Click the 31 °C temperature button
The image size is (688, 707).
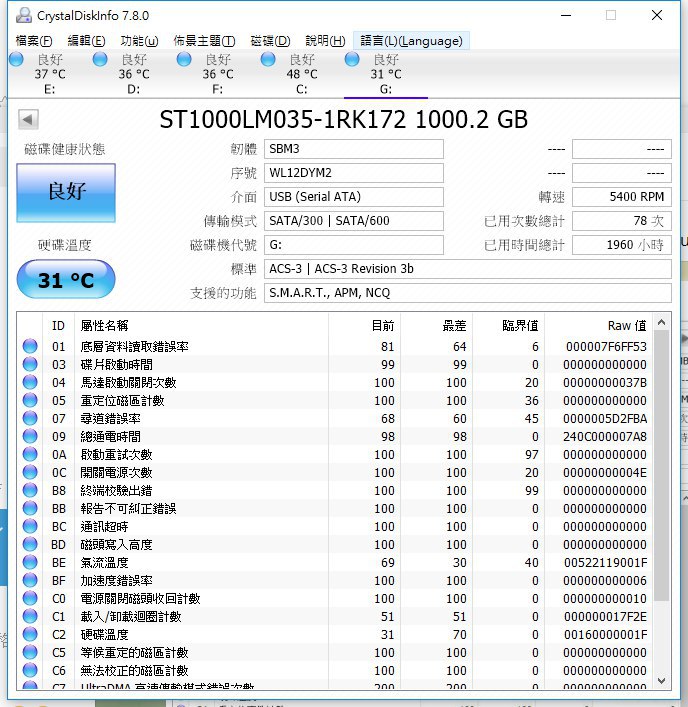tap(66, 280)
